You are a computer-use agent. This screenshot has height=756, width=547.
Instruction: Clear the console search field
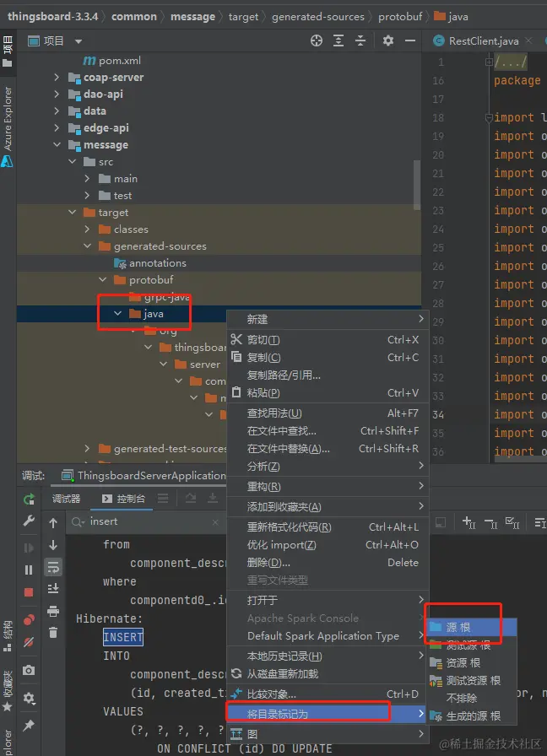[215, 522]
